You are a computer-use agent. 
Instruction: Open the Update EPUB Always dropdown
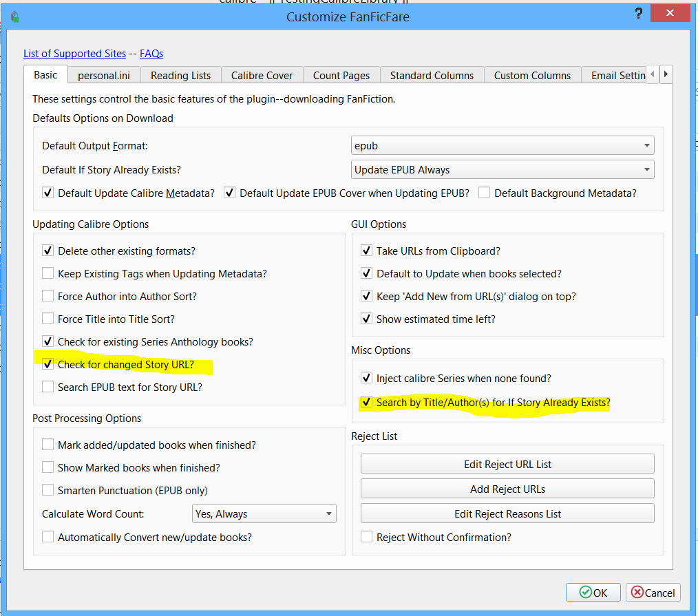click(503, 169)
